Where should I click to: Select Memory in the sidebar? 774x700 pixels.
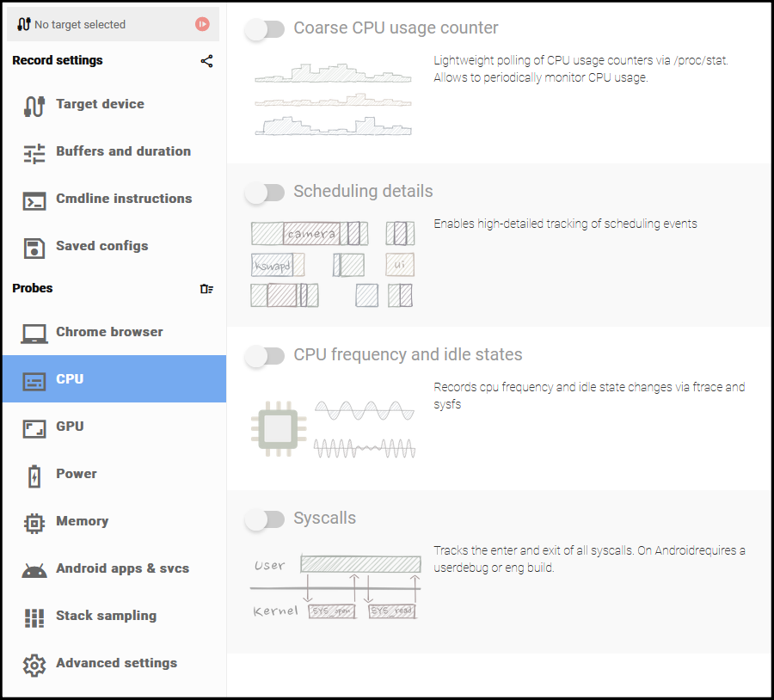coord(82,521)
